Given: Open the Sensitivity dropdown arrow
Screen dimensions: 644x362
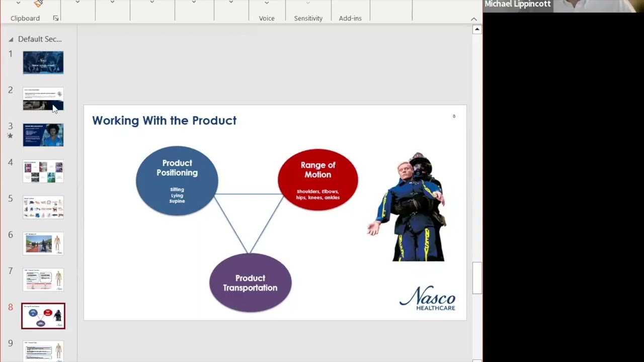Looking at the screenshot, I should click(x=308, y=3).
